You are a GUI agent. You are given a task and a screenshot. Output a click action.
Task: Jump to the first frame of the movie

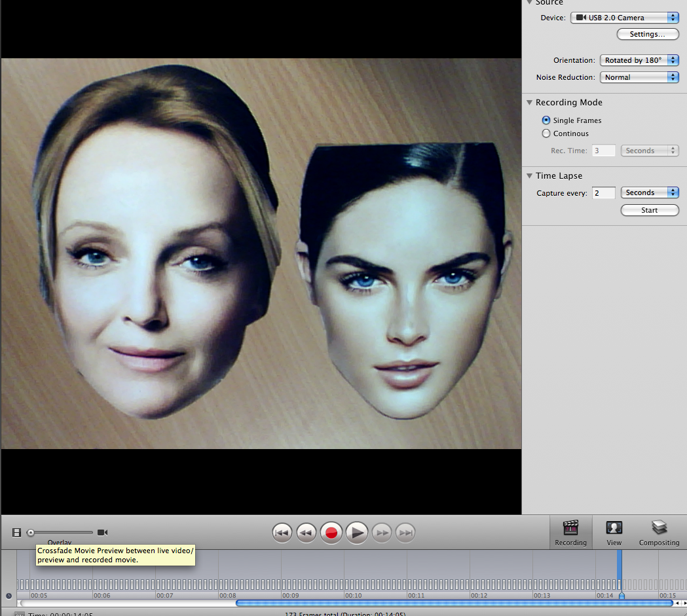point(282,533)
